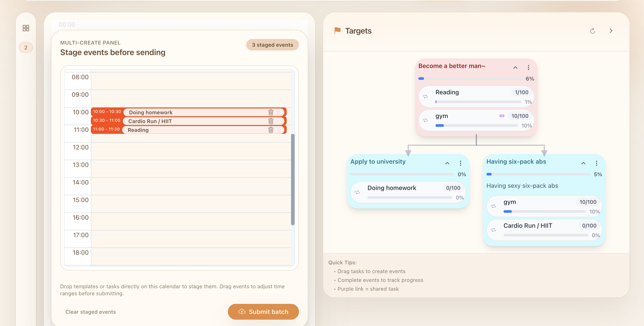Clear staged events

tap(90, 312)
